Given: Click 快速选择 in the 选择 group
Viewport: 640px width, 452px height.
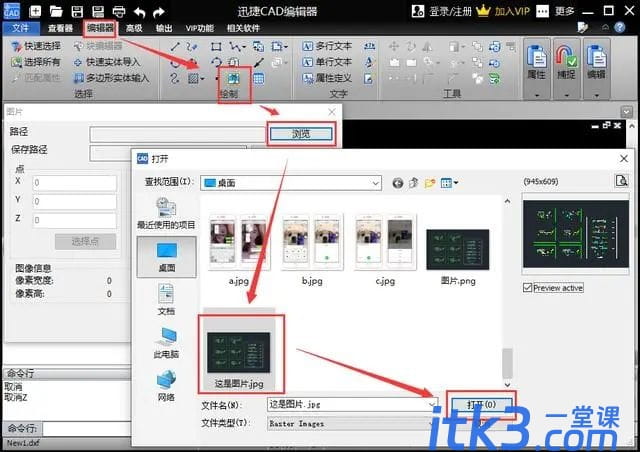Looking at the screenshot, I should coord(36,46).
